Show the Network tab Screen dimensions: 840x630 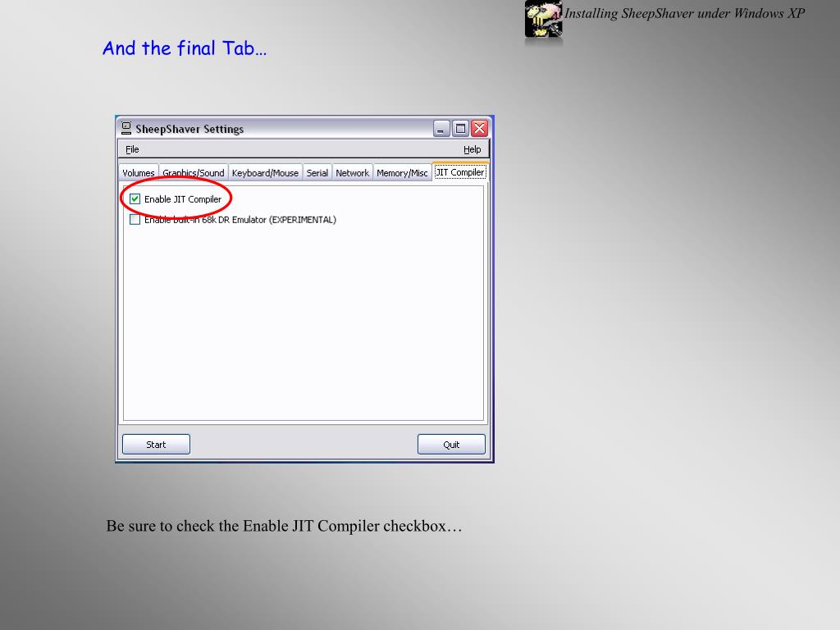coord(353,172)
